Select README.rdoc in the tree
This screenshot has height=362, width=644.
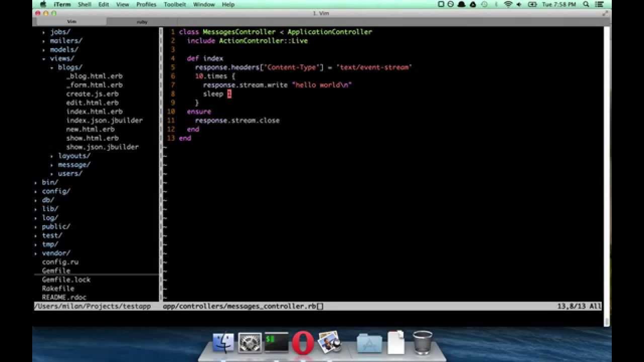64,297
